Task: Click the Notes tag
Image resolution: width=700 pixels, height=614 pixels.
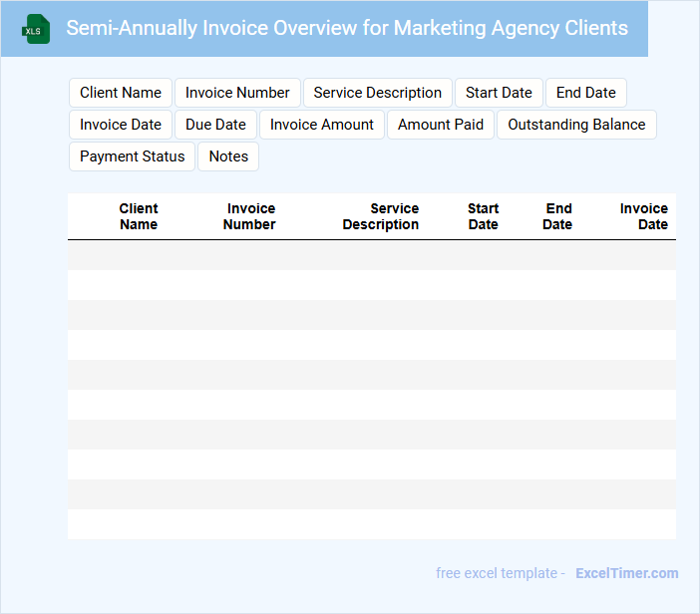Action: pyautogui.click(x=228, y=156)
